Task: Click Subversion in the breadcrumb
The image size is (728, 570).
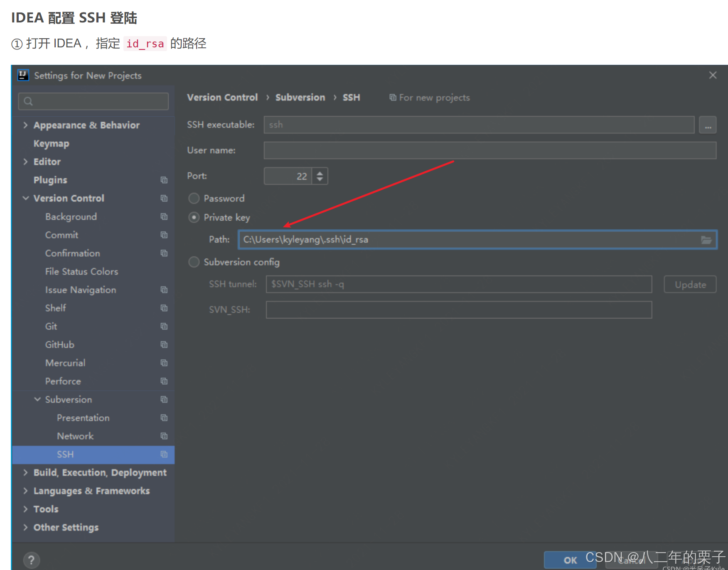Action: click(300, 97)
